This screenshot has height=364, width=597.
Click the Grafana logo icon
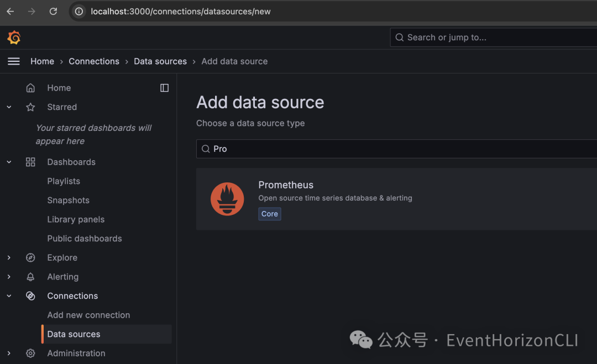(14, 38)
